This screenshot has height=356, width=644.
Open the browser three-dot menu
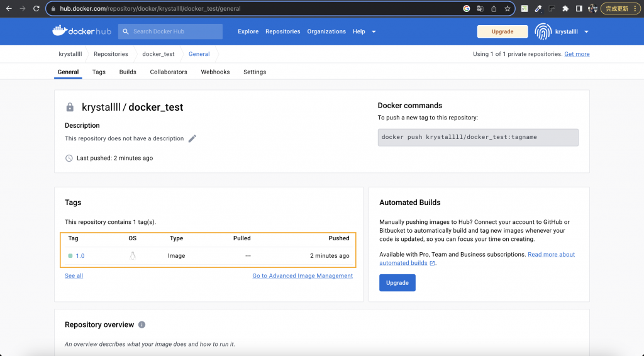point(635,9)
